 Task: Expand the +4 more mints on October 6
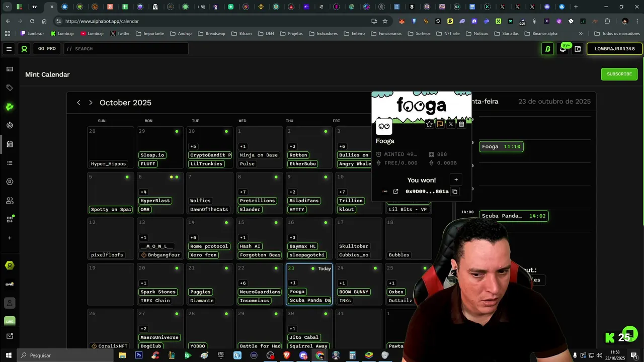(143, 192)
